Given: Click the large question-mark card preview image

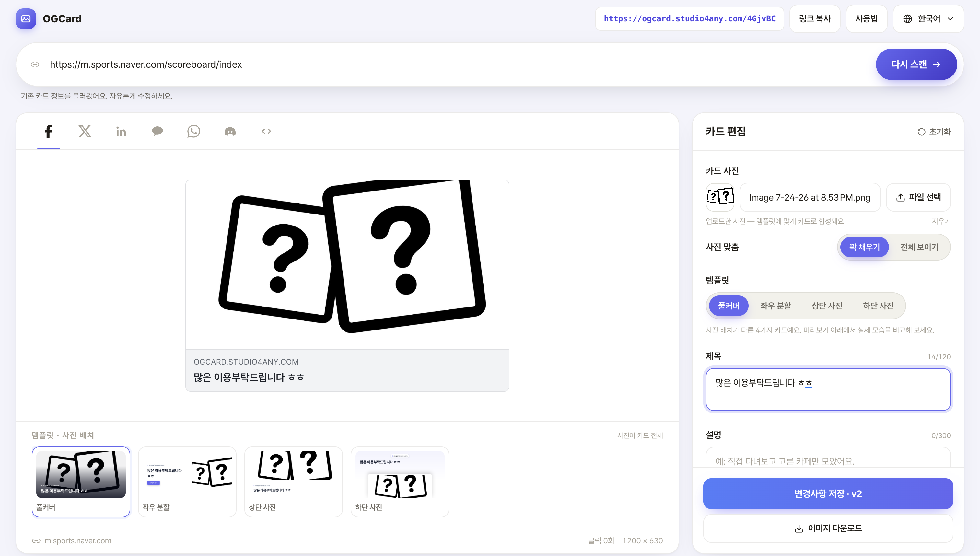Looking at the screenshot, I should [x=347, y=264].
